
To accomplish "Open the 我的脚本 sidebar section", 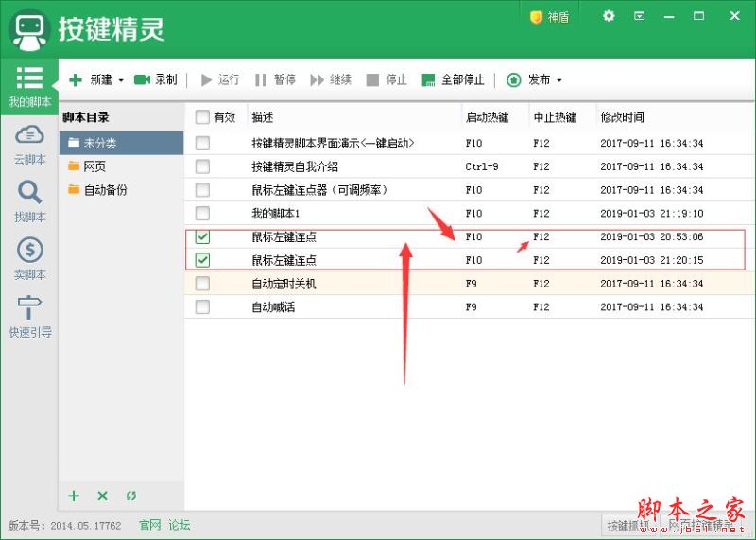I will [29, 87].
